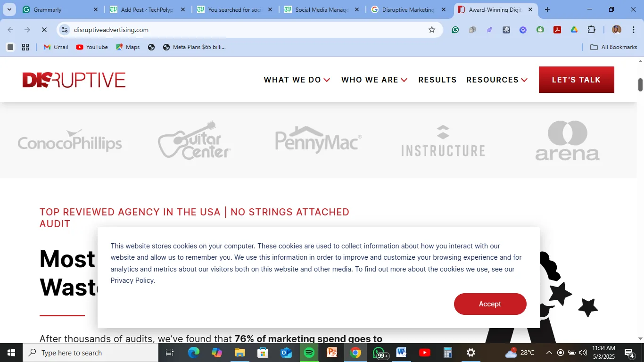
Task: View site information icon
Action: (x=65, y=30)
